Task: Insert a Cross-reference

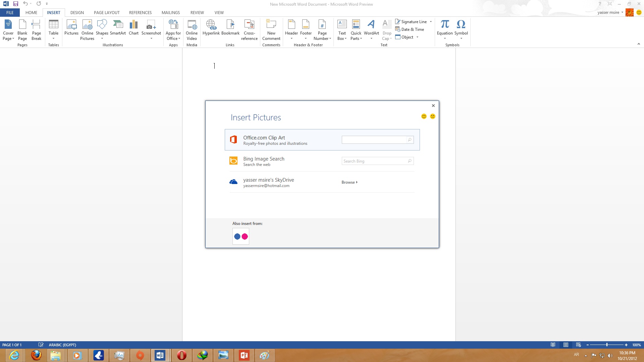Action: tap(249, 30)
